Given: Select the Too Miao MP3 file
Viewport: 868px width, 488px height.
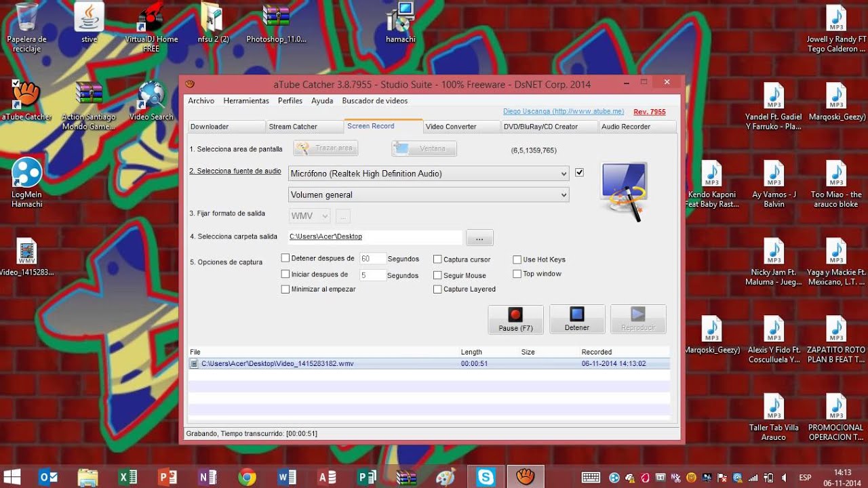Looking at the screenshot, I should tap(836, 184).
